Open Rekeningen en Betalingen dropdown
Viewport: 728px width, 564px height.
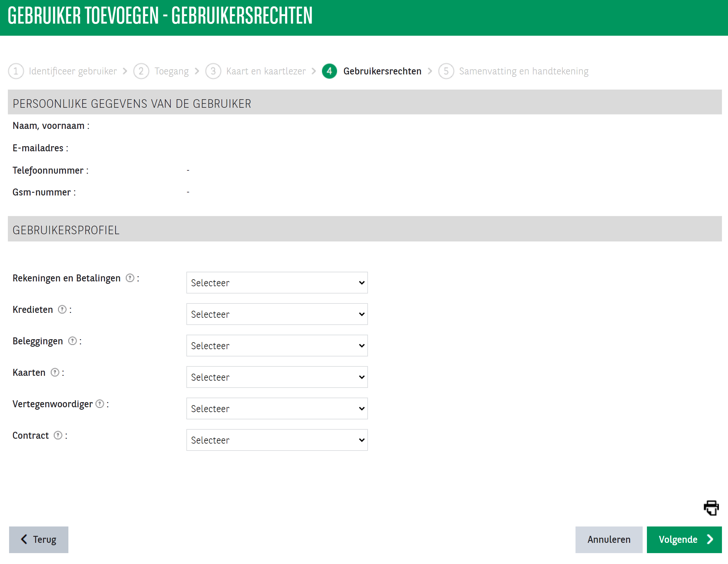277,283
